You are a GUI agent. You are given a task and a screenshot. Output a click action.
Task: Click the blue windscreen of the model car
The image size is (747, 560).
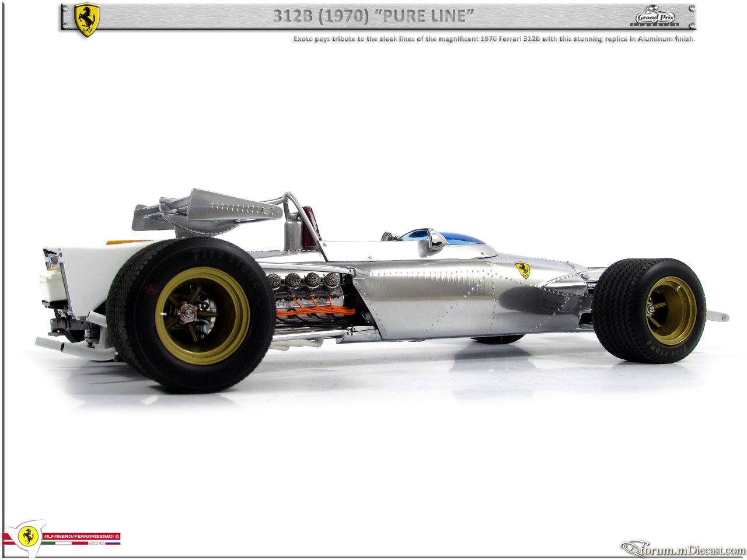[445, 236]
